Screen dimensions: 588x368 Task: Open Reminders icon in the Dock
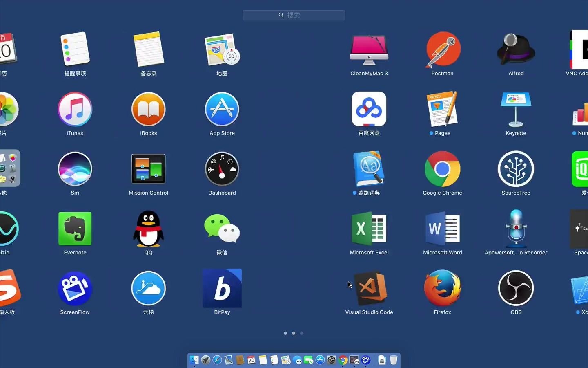tap(274, 359)
